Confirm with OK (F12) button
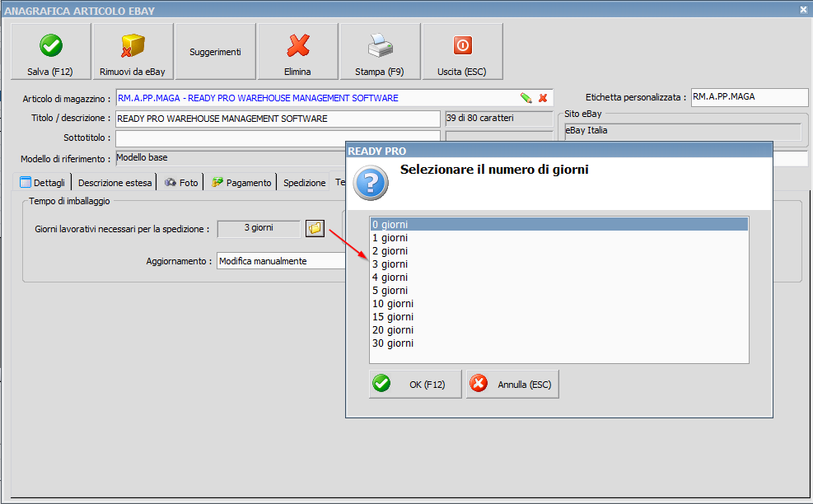 click(415, 385)
